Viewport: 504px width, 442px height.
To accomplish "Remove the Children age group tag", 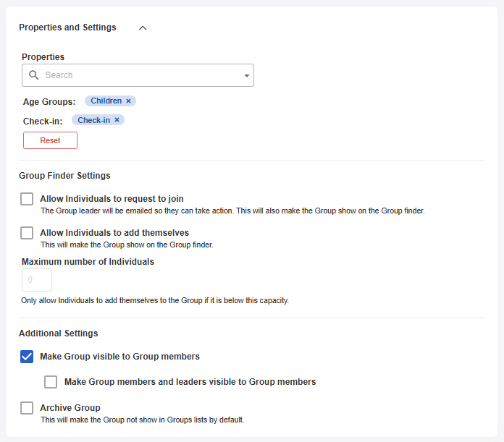I will [128, 101].
